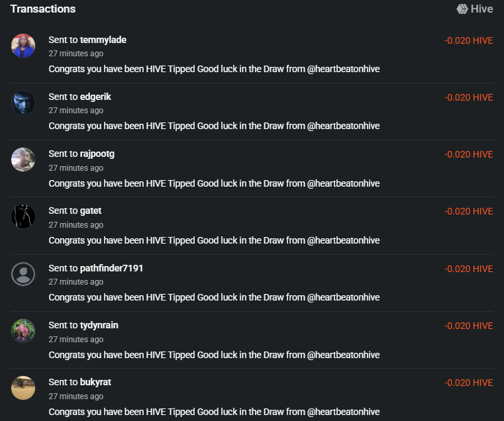Open the temmylade username link
504x421 pixels.
point(103,40)
